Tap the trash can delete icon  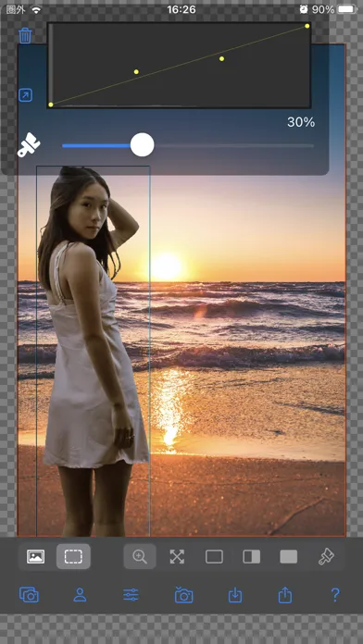click(x=25, y=36)
